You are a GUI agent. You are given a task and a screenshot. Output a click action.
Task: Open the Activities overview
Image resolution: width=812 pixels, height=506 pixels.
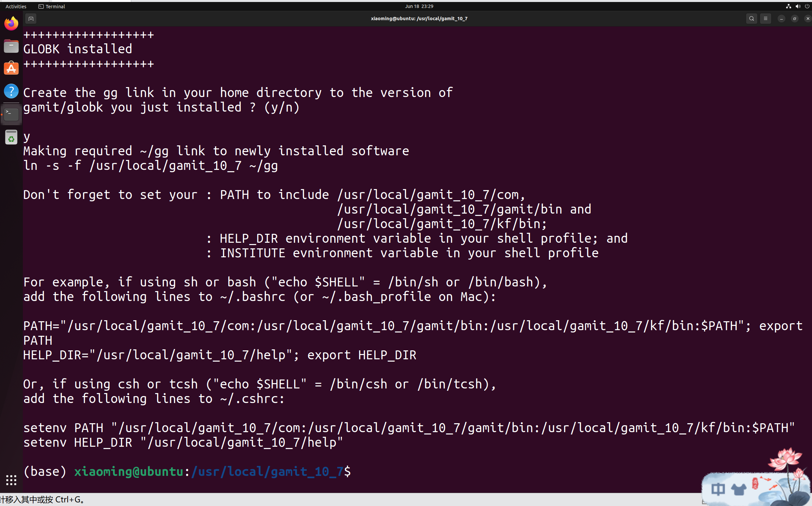click(x=15, y=6)
